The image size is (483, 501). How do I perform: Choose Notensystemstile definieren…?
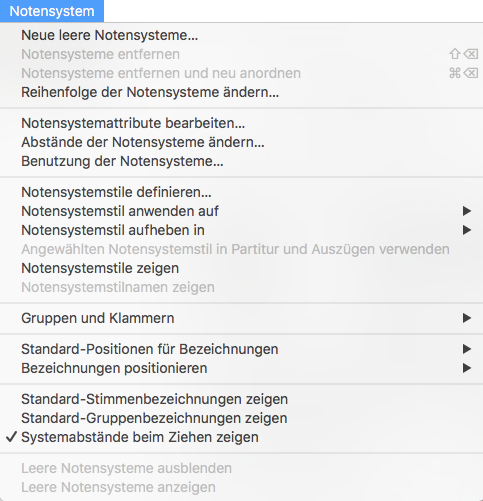[241, 192]
